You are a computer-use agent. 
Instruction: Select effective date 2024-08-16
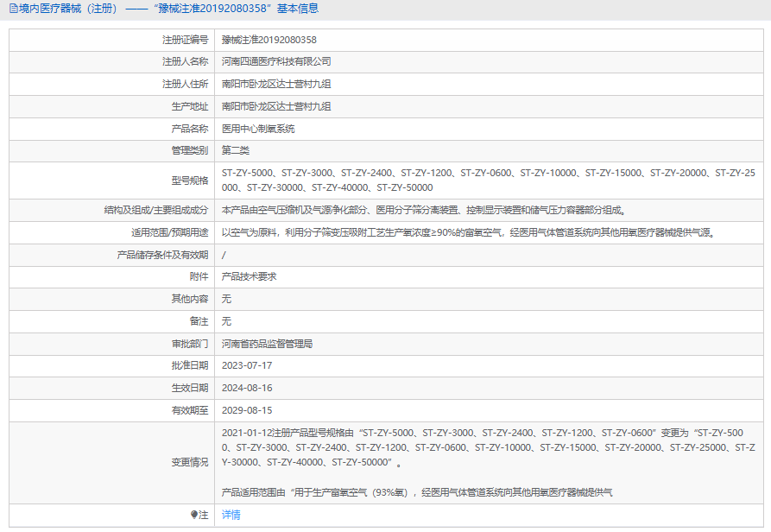(247, 388)
